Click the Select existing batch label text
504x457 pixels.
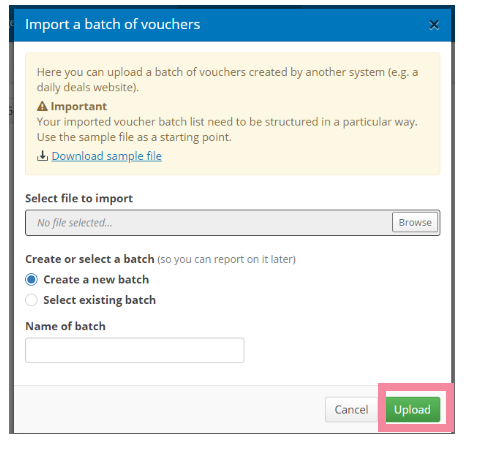point(99,300)
